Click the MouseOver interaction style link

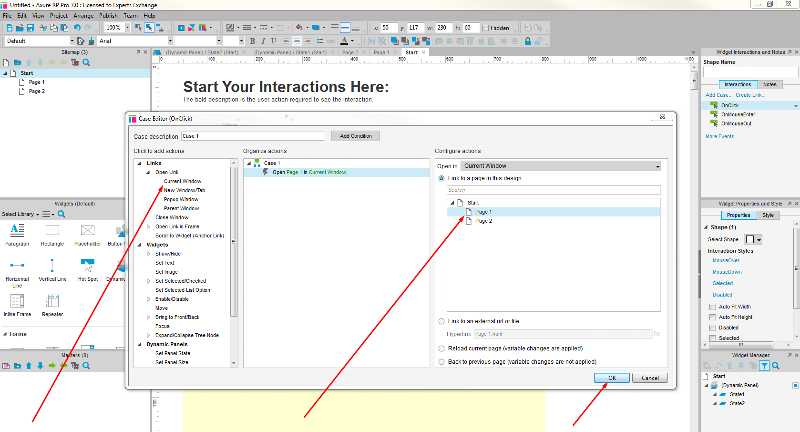(x=726, y=260)
